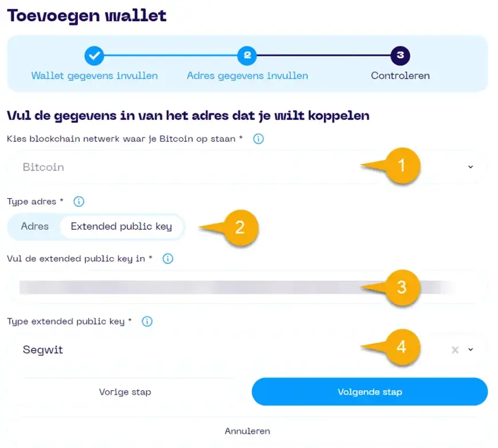The image size is (498, 448).
Task: Click the info icon near Type extended public key
Action: coord(147,321)
